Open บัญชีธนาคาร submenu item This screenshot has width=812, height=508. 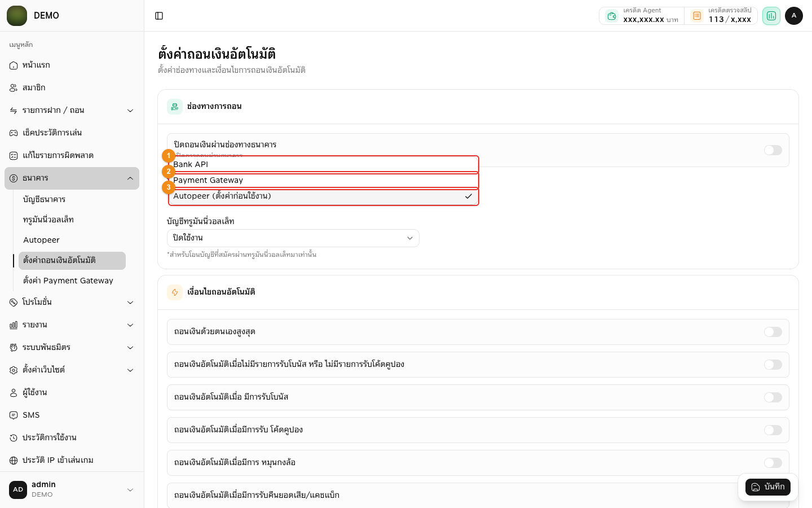coord(72,200)
